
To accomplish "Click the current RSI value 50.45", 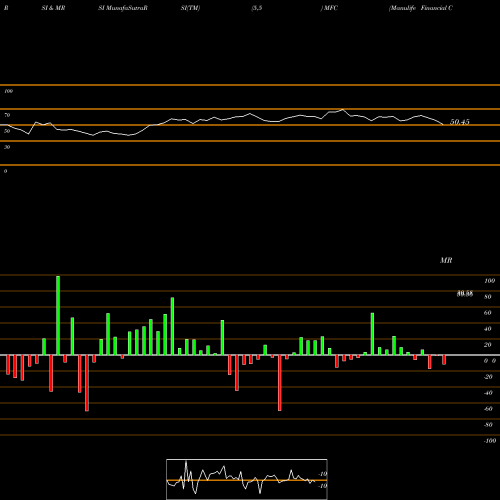I will click(460, 122).
